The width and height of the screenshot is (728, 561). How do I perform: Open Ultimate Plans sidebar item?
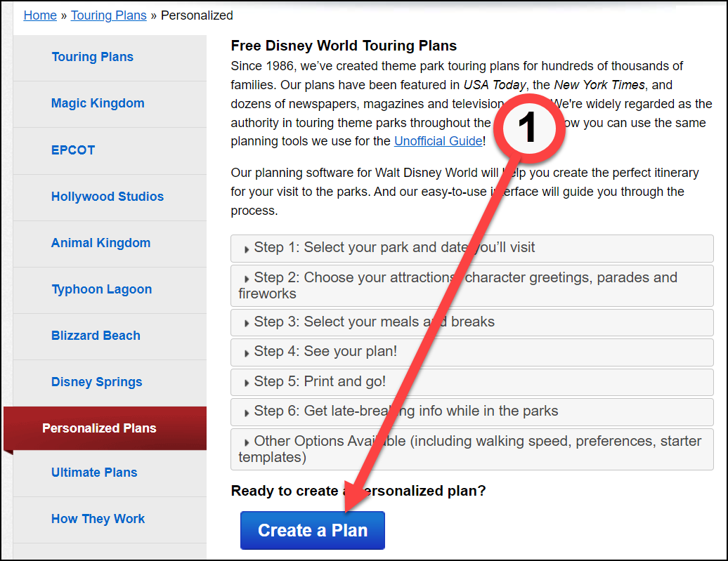click(94, 473)
